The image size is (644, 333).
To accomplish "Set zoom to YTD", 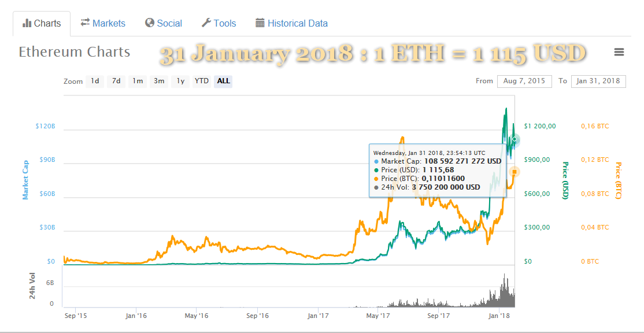I will [x=202, y=82].
